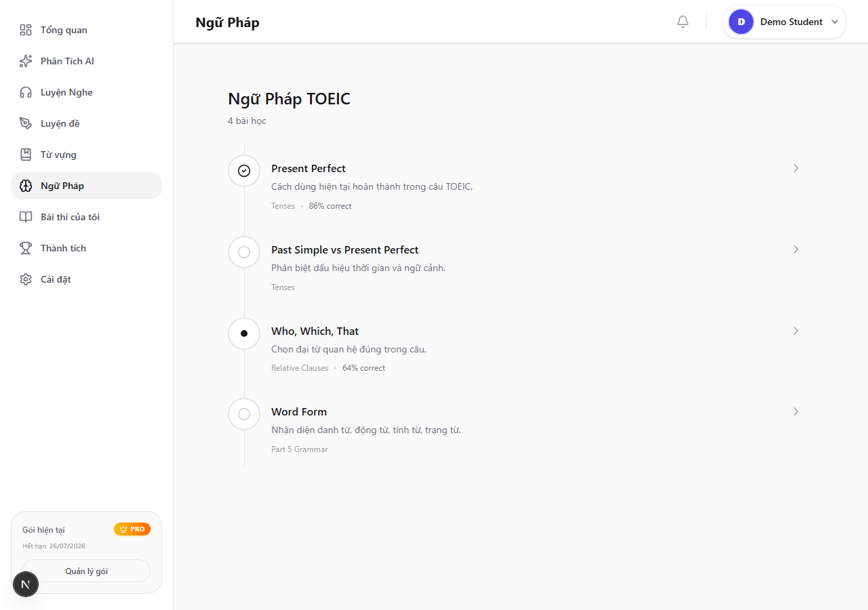Screen dimensions: 868x610
Task: Click the orange PRO crown badge
Action: pos(132,529)
